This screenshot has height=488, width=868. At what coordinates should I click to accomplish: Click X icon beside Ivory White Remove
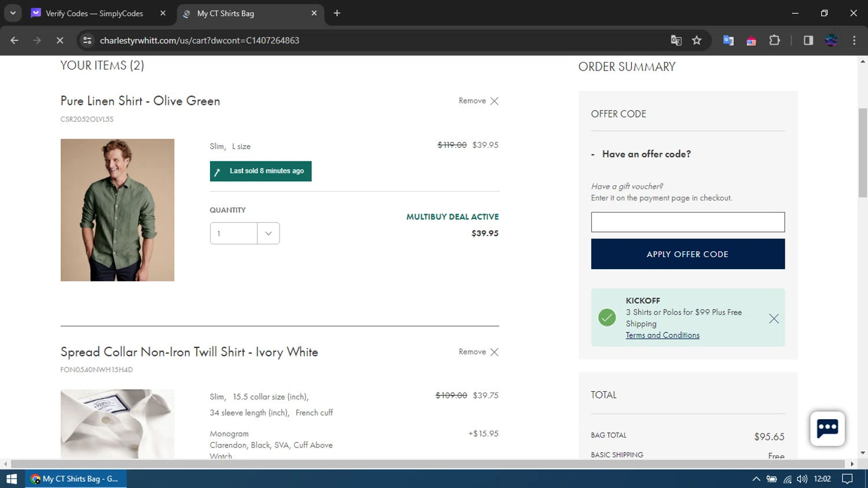pos(494,352)
